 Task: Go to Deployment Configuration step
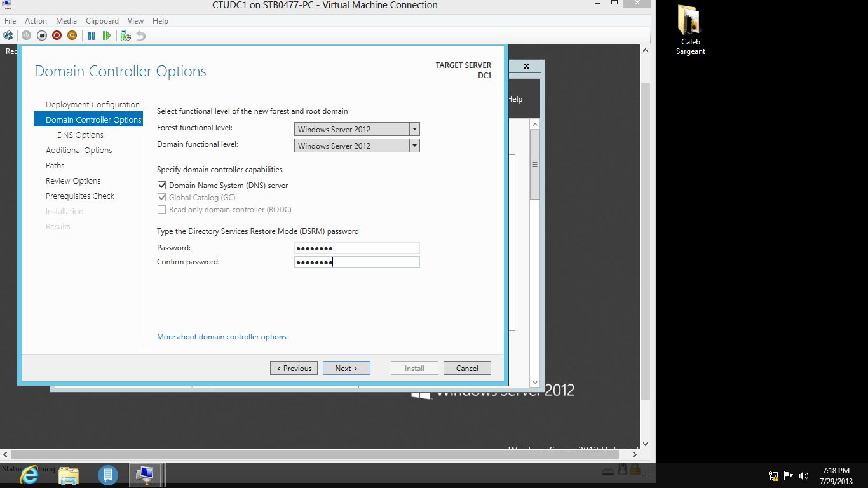(93, 105)
